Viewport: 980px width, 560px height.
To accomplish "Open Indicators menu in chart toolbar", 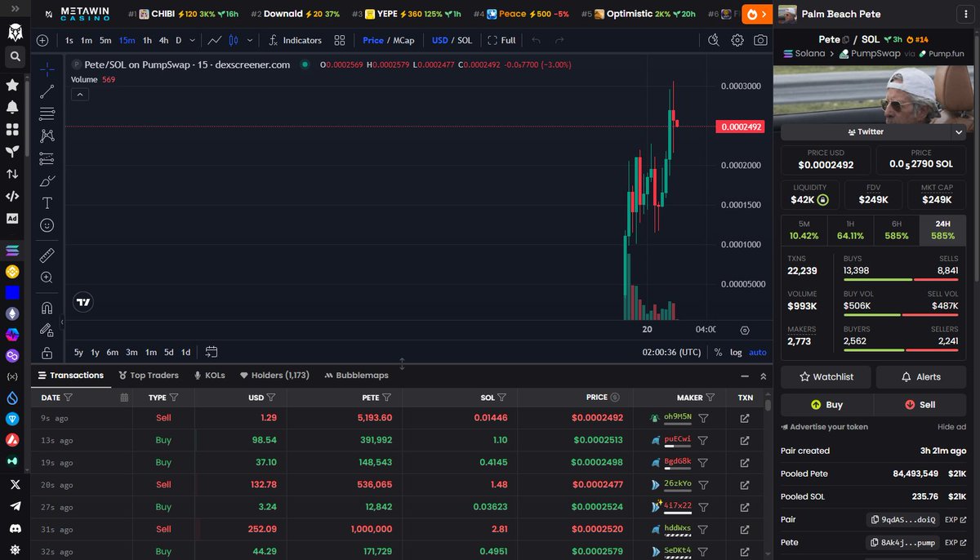I will pos(295,40).
